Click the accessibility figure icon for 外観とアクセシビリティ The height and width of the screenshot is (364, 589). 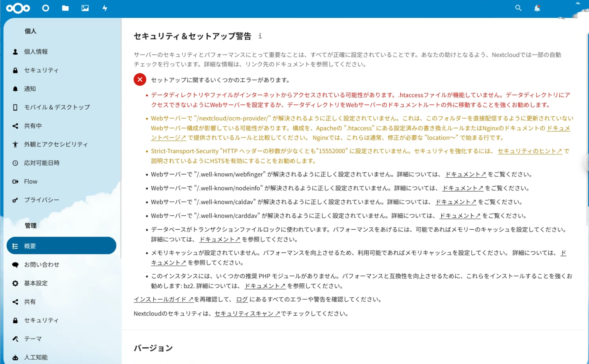(15, 144)
